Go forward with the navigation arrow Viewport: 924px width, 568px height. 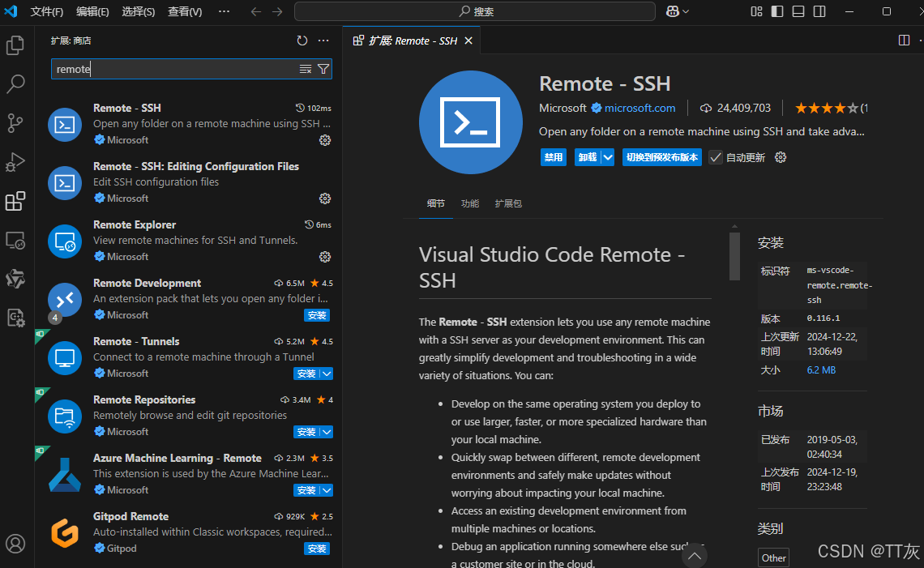click(277, 11)
